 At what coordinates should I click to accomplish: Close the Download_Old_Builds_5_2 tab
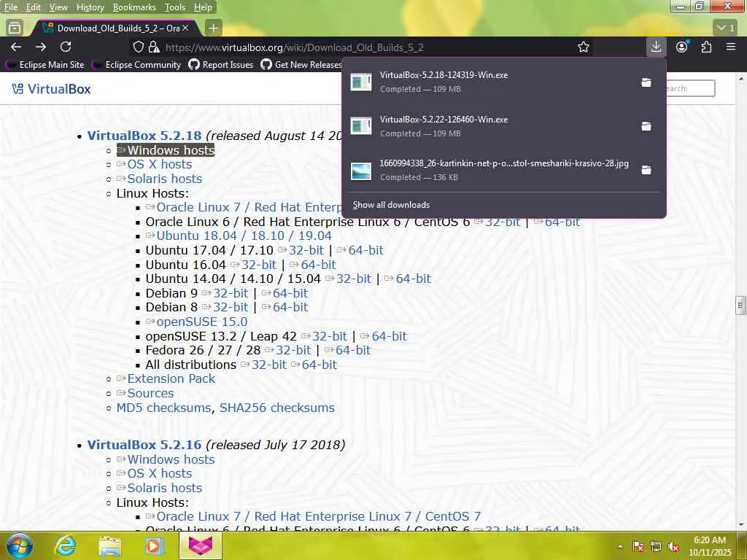(x=185, y=28)
